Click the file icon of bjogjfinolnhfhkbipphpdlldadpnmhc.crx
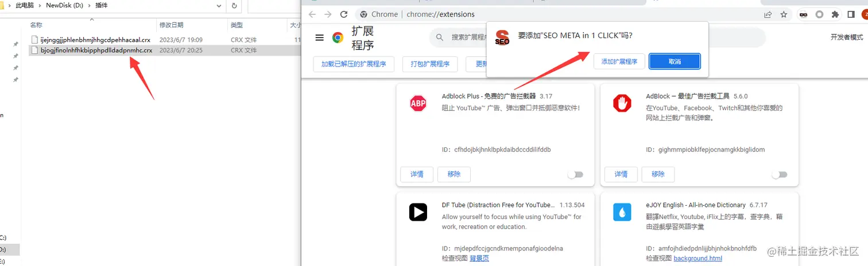This screenshot has width=868, height=266. tap(35, 50)
